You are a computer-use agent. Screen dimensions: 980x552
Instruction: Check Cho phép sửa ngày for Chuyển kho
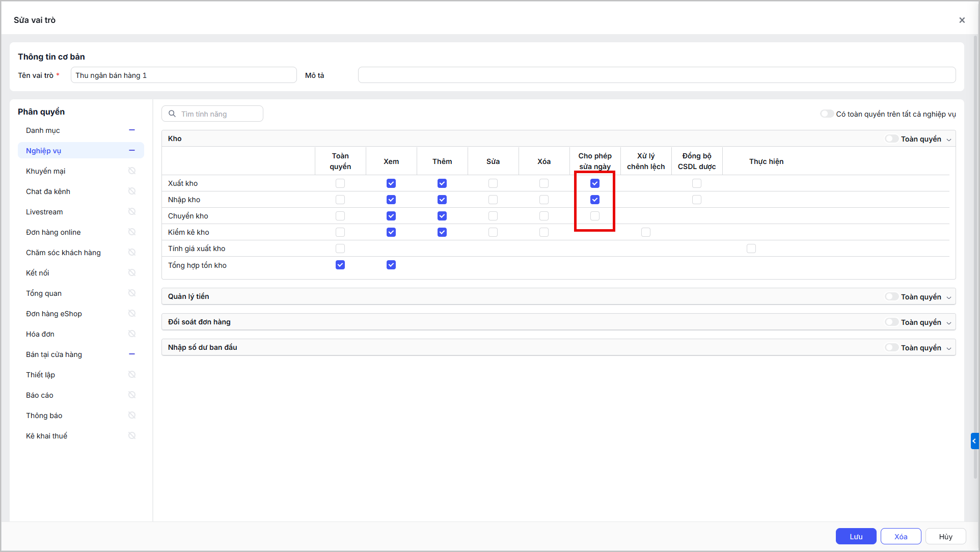(595, 216)
